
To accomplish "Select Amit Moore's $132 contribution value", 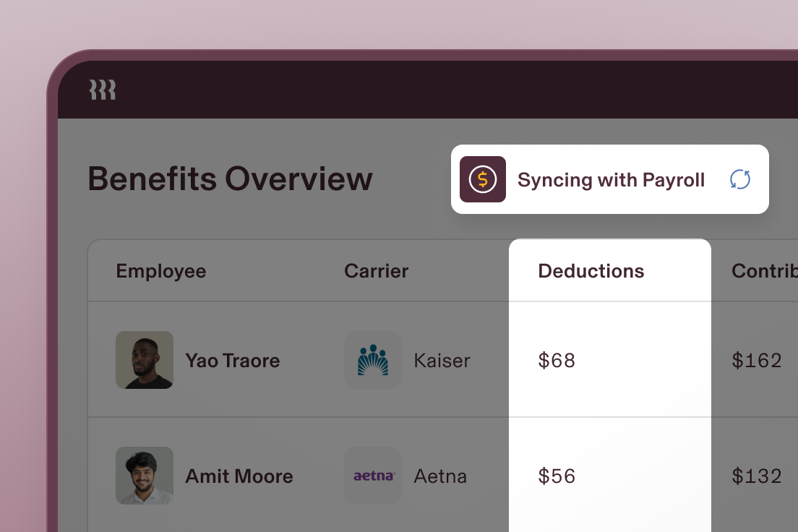I will (x=757, y=476).
